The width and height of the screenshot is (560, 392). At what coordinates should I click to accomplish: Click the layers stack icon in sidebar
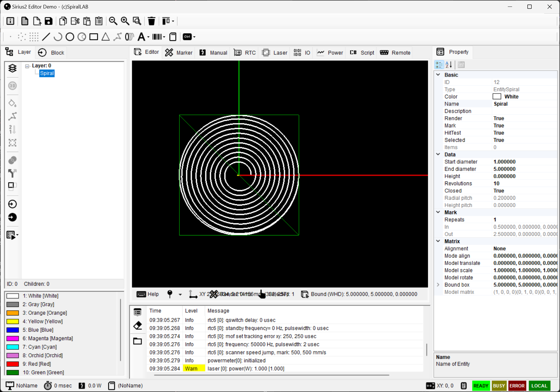[12, 68]
